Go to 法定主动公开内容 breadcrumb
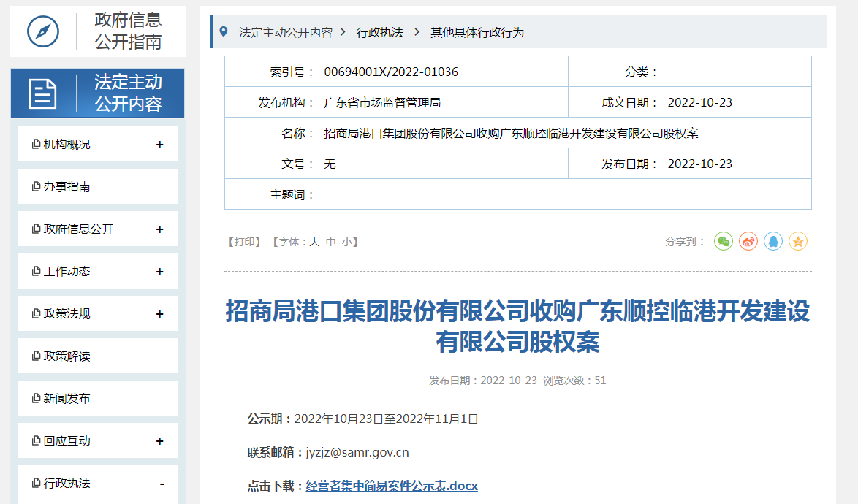858x504 pixels. click(286, 33)
